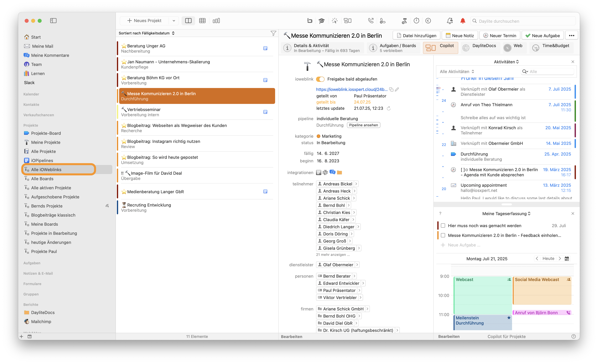
Task: Open DayliteDocs in the sidebar
Action: tap(43, 312)
